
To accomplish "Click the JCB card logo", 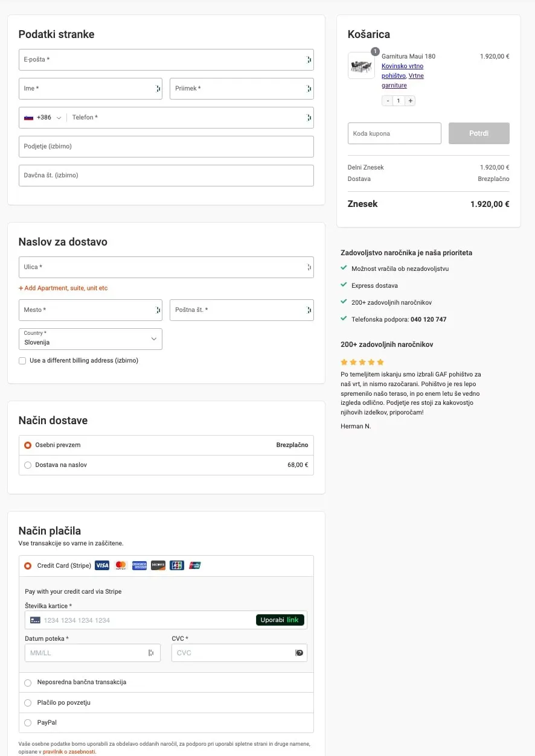I will click(x=177, y=565).
